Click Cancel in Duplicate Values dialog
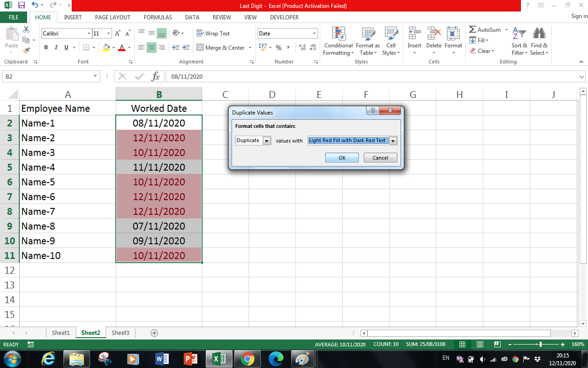The height and width of the screenshot is (368, 588). click(380, 158)
